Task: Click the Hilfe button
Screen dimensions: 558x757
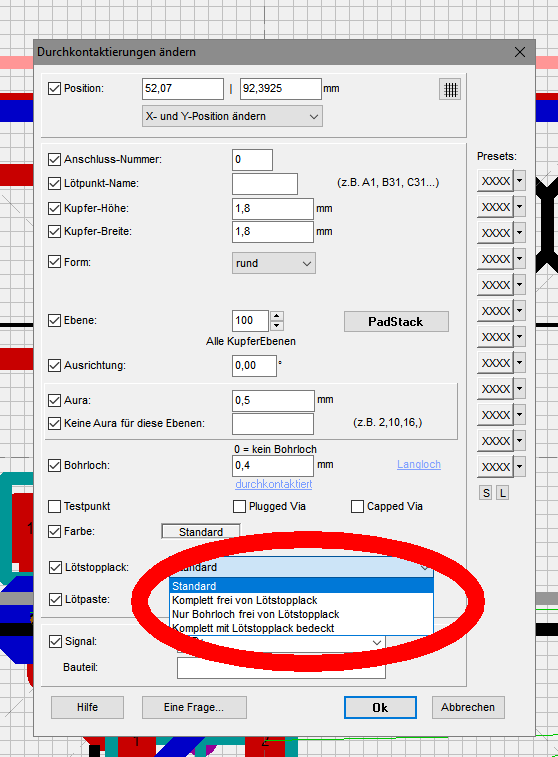Action: point(87,707)
